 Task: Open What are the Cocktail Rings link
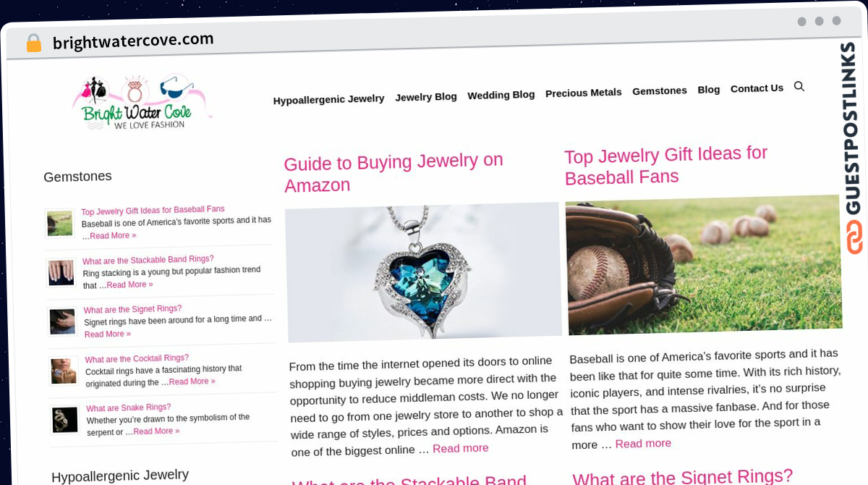pyautogui.click(x=137, y=358)
